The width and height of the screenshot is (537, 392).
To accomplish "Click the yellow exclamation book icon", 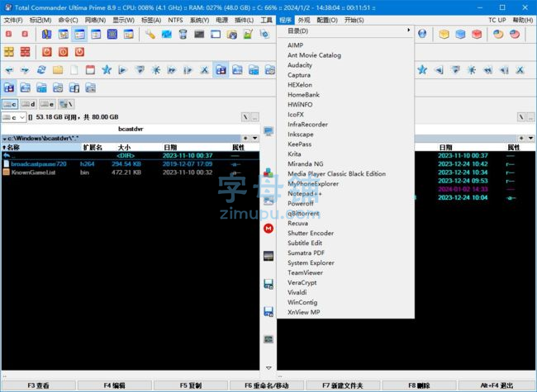I will point(47,34).
